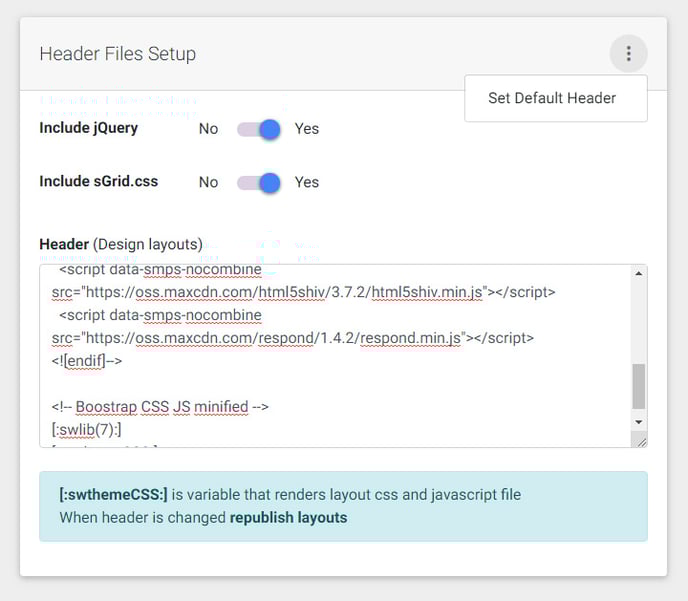The height and width of the screenshot is (601, 688).
Task: Click the republish layouts bold text
Action: [288, 518]
